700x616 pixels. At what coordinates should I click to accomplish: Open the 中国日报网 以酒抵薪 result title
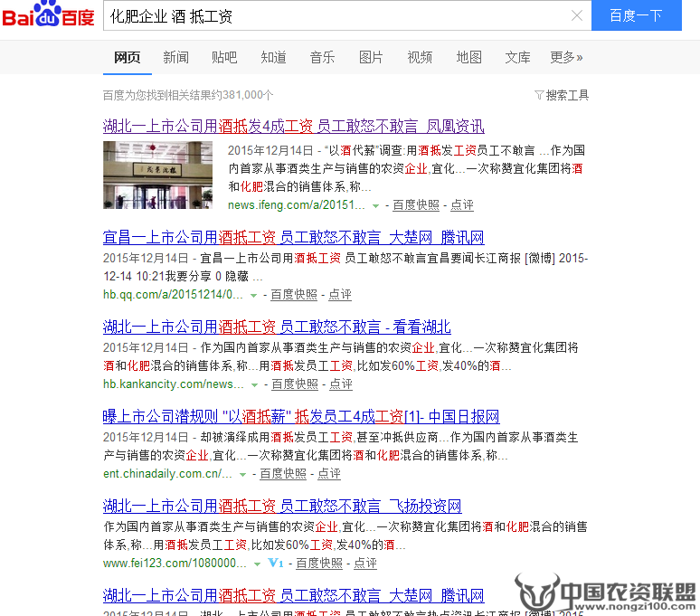[301, 417]
